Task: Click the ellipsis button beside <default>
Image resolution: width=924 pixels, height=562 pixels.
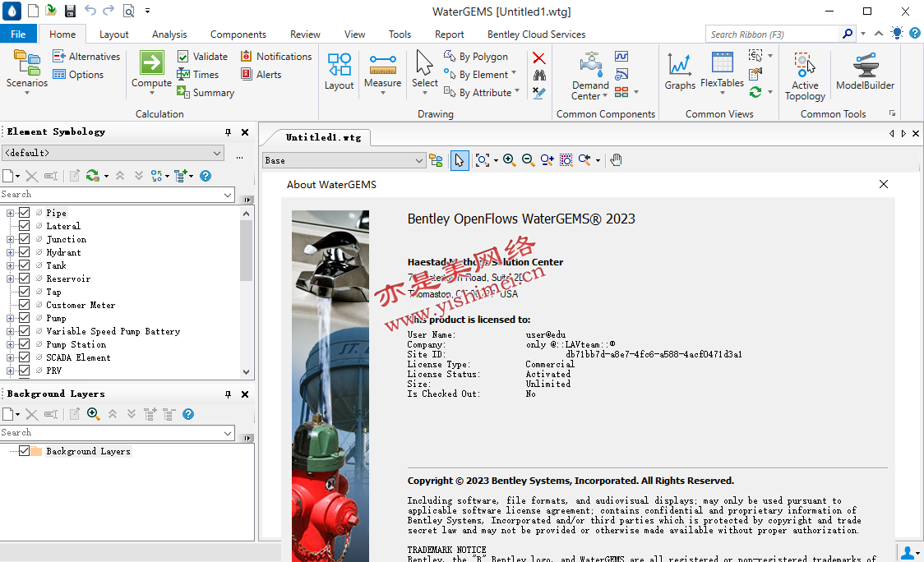Action: pyautogui.click(x=239, y=157)
